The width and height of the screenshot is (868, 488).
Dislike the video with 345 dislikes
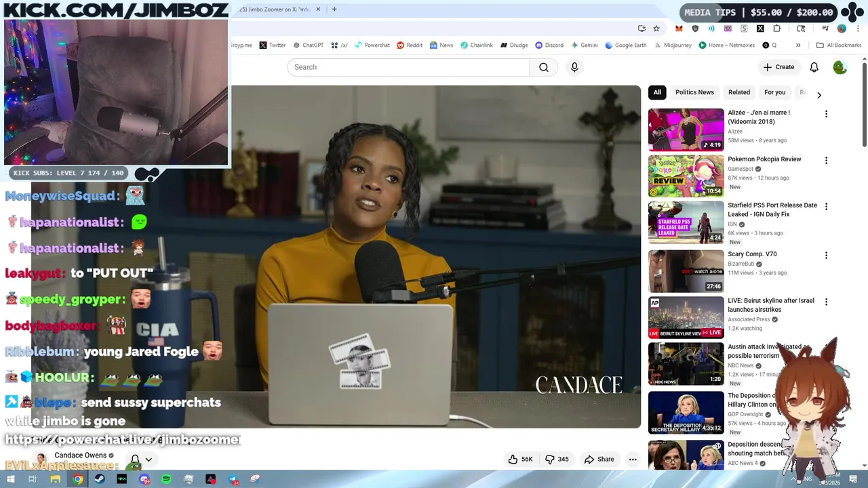pyautogui.click(x=557, y=459)
